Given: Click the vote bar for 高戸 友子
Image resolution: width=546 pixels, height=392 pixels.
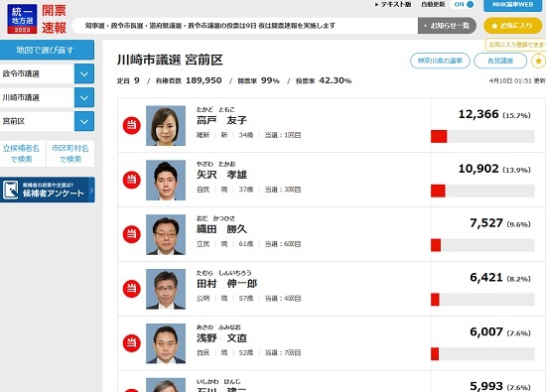Looking at the screenshot, I should pos(482,137).
